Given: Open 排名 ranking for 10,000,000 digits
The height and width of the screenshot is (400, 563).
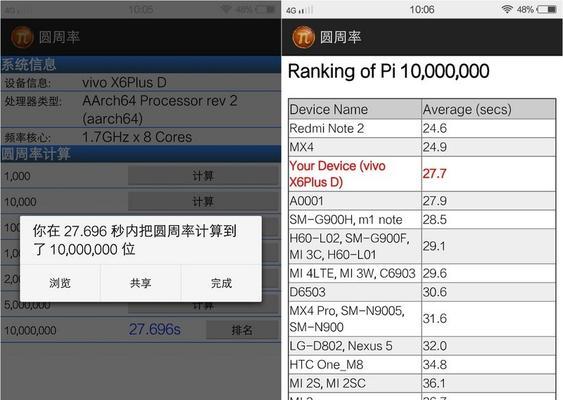Looking at the screenshot, I should [x=242, y=330].
